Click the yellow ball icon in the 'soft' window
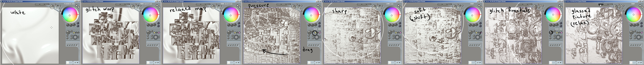 [476, 33]
